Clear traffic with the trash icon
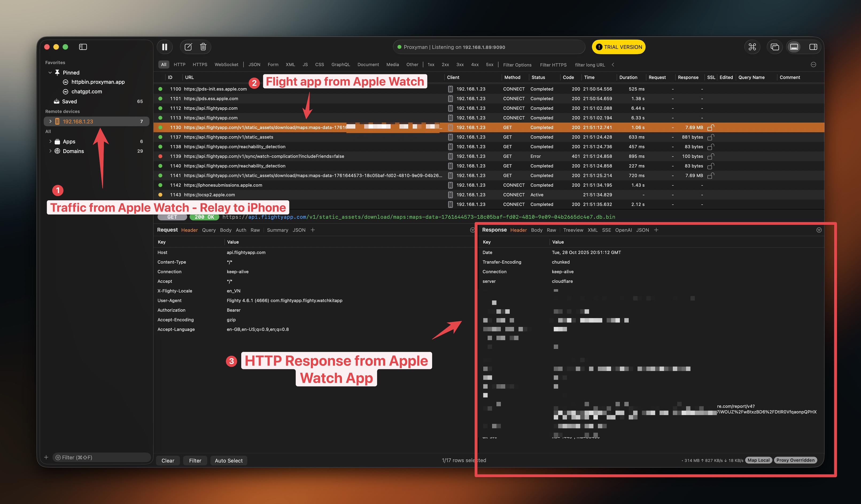Screen dimensions: 861x504 click(x=203, y=47)
